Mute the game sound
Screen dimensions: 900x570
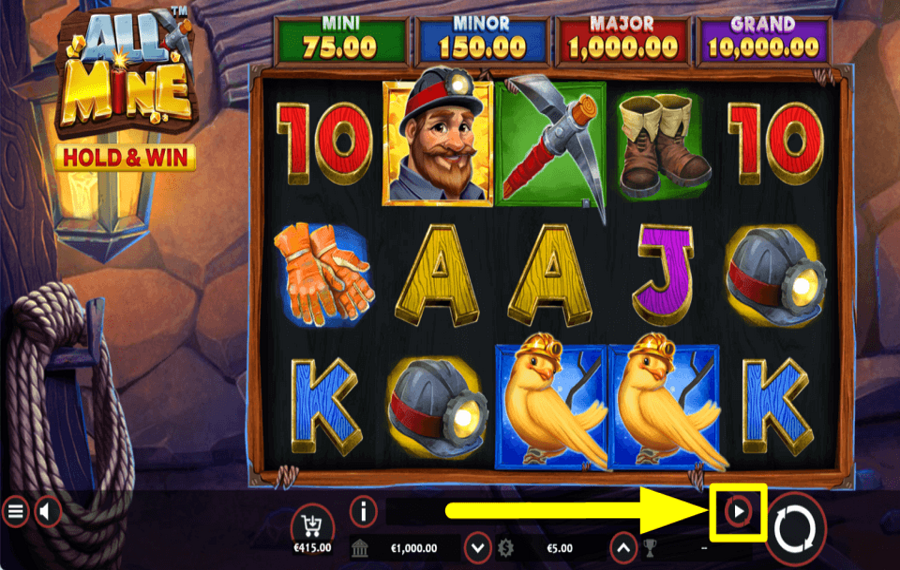49,511
